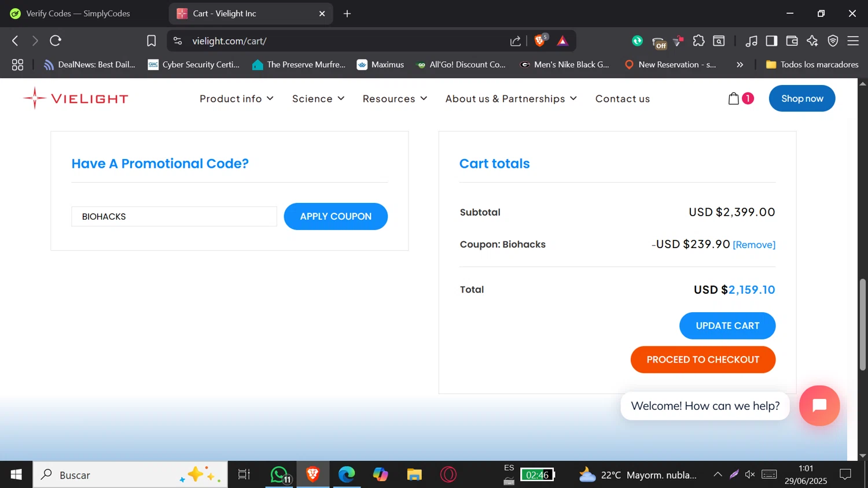The width and height of the screenshot is (868, 488).
Task: Toggle the browser sidebar panel icon
Action: [771, 40]
